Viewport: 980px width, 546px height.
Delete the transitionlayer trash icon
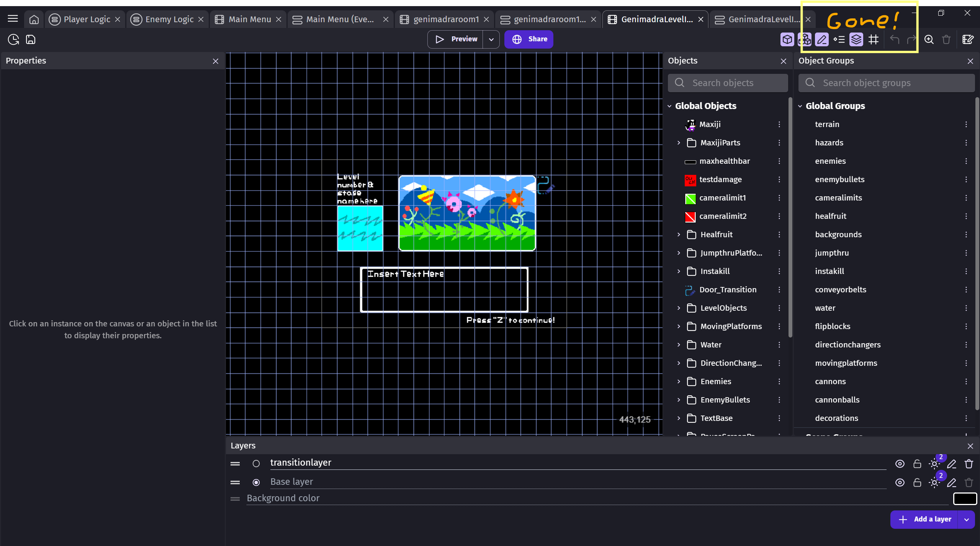[969, 464]
